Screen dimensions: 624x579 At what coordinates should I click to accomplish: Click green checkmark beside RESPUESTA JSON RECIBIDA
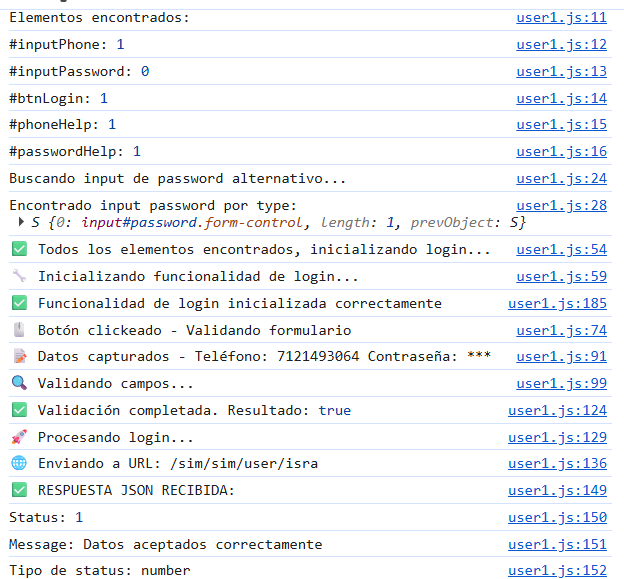[x=19, y=491]
